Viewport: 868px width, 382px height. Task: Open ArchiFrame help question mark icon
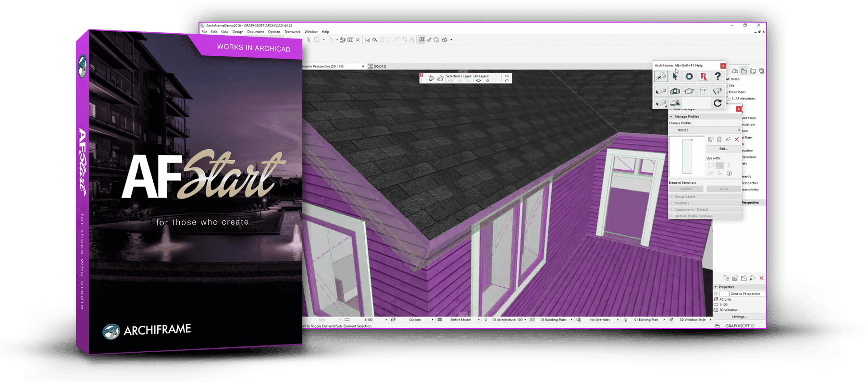click(718, 76)
